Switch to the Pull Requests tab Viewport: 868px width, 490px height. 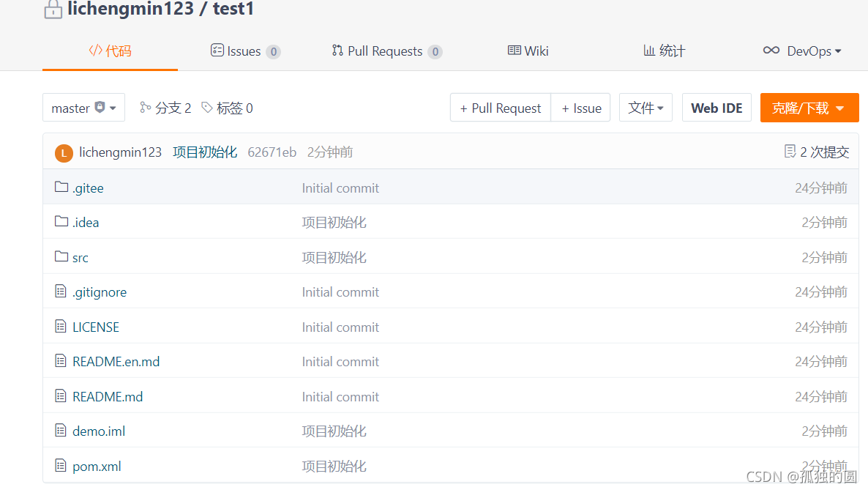point(386,51)
